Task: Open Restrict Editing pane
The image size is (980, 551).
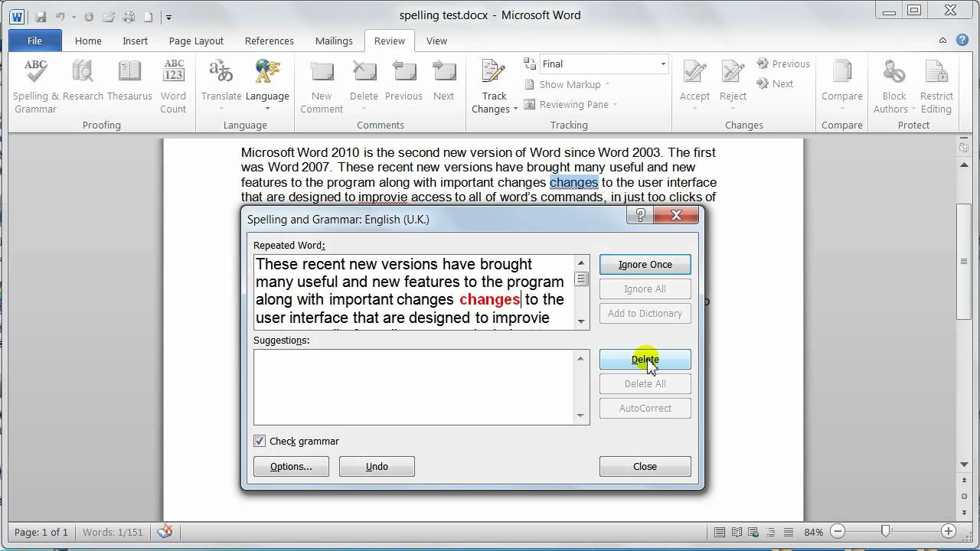Action: point(936,86)
